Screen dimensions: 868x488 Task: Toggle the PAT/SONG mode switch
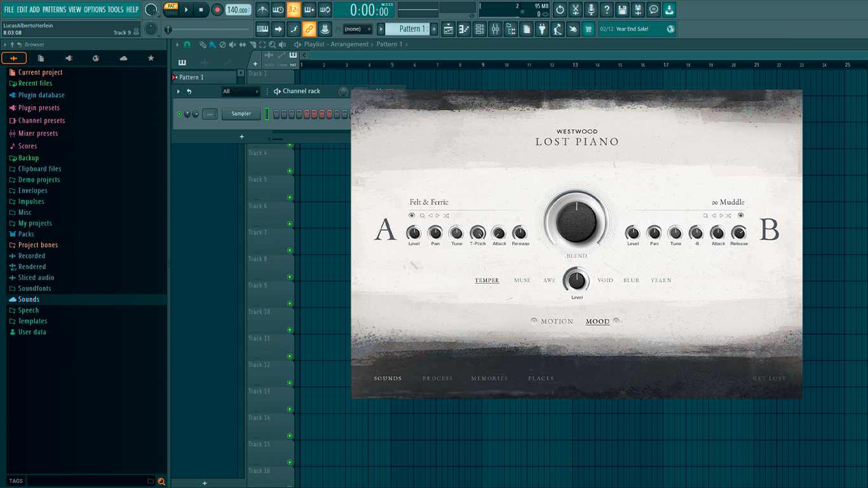(171, 10)
